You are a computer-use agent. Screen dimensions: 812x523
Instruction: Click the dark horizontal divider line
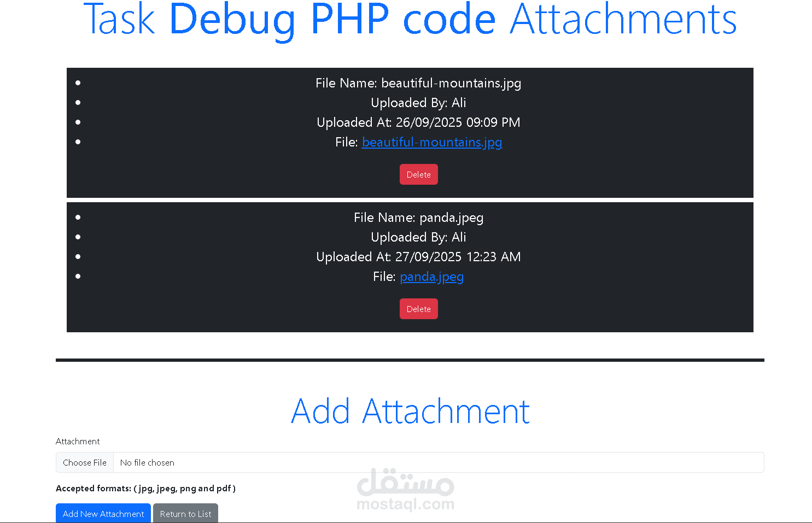tap(410, 360)
